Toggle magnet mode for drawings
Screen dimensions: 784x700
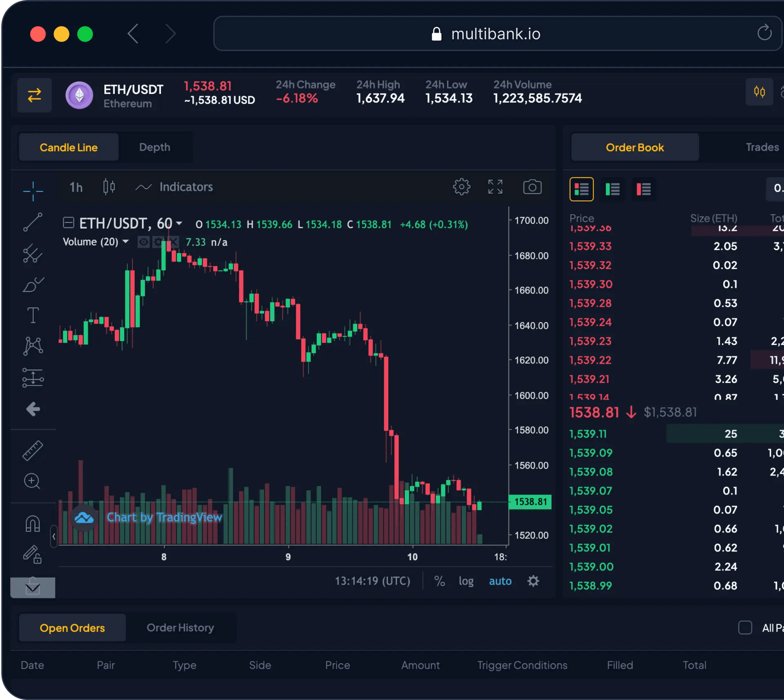point(33,523)
